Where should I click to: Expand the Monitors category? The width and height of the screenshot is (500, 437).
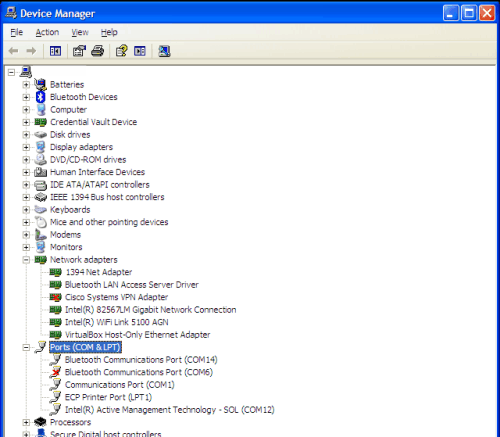(26, 247)
